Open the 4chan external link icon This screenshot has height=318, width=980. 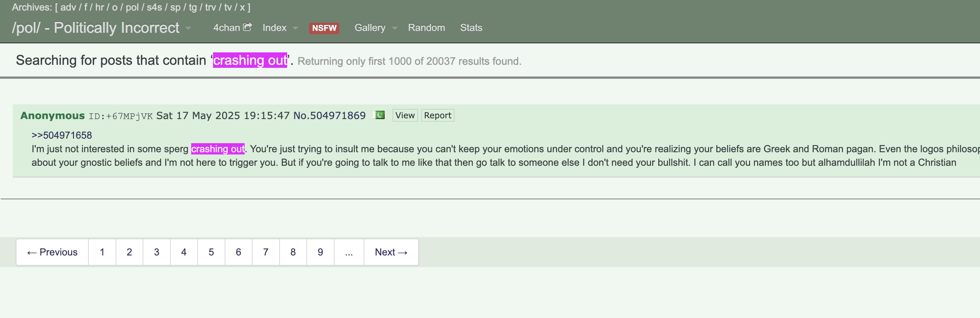[x=247, y=27]
